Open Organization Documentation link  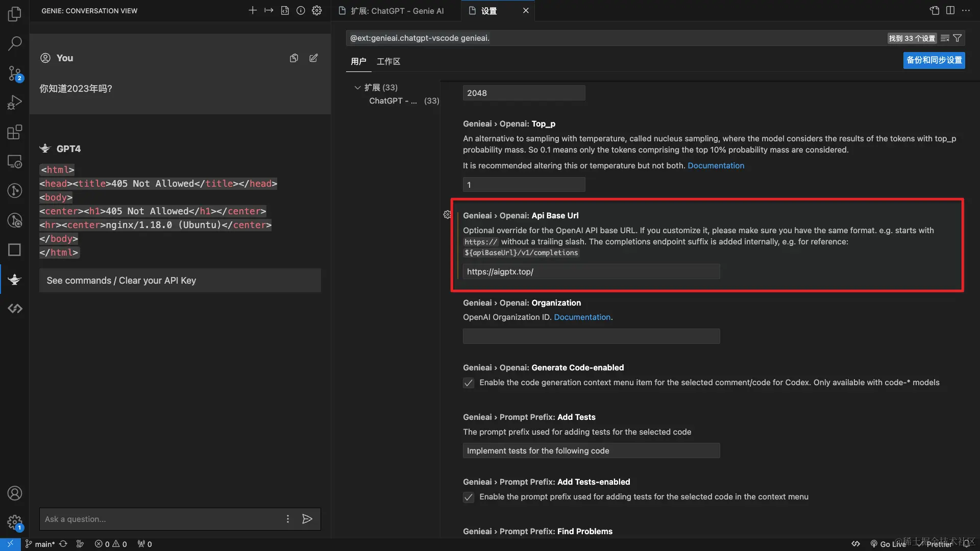point(582,317)
